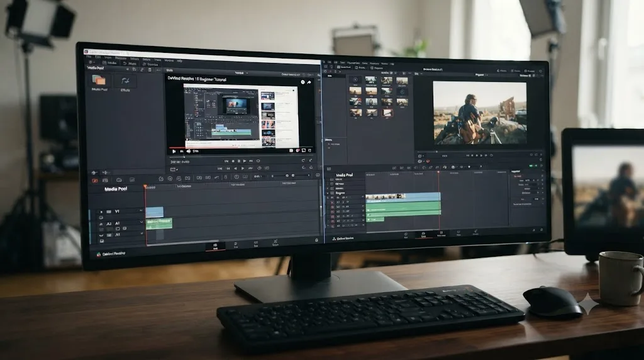The height and width of the screenshot is (360, 644).
Task: Expand the V1 track chevron in left timeline
Action: (141, 211)
